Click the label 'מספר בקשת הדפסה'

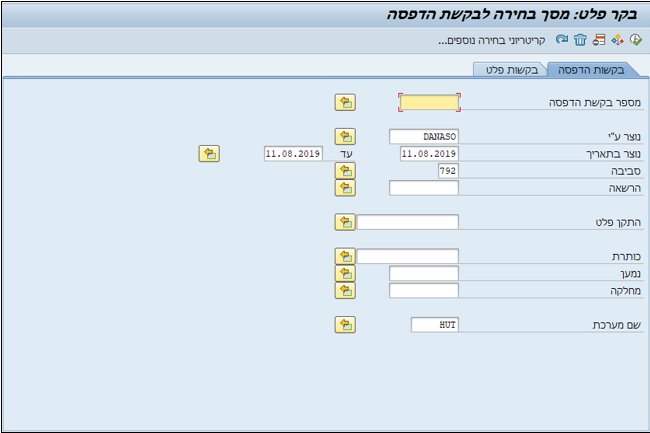click(x=594, y=102)
